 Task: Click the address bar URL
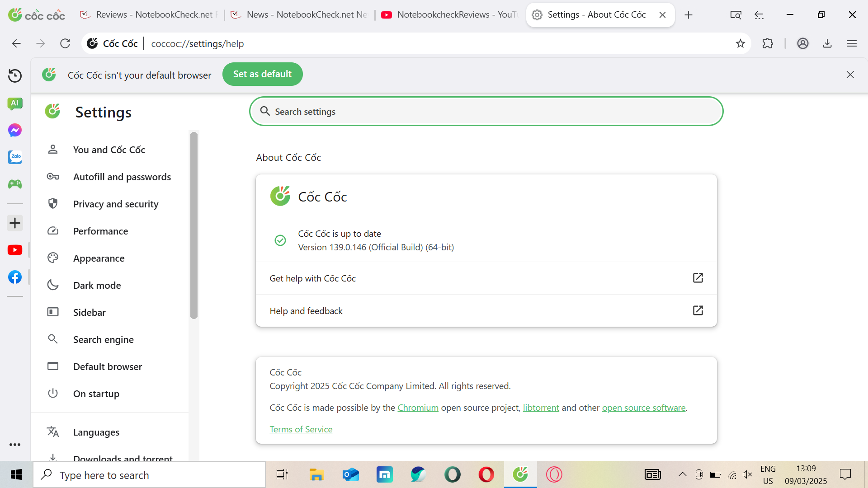198,44
